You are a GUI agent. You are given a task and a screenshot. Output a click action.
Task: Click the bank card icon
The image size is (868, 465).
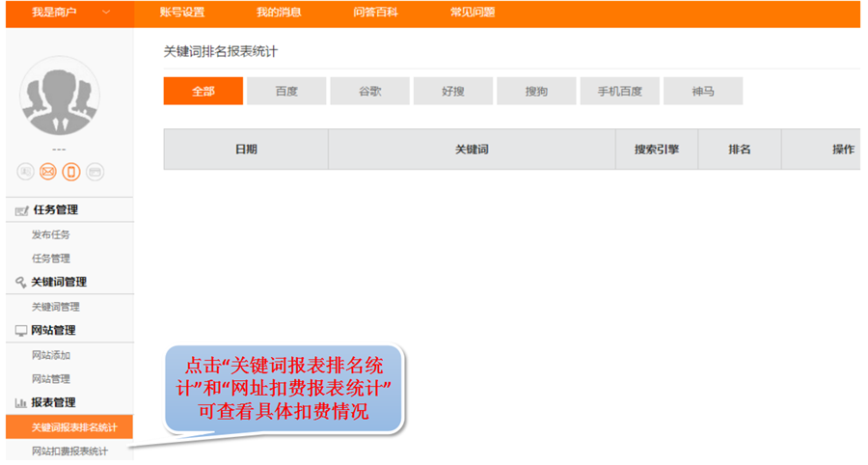[95, 172]
